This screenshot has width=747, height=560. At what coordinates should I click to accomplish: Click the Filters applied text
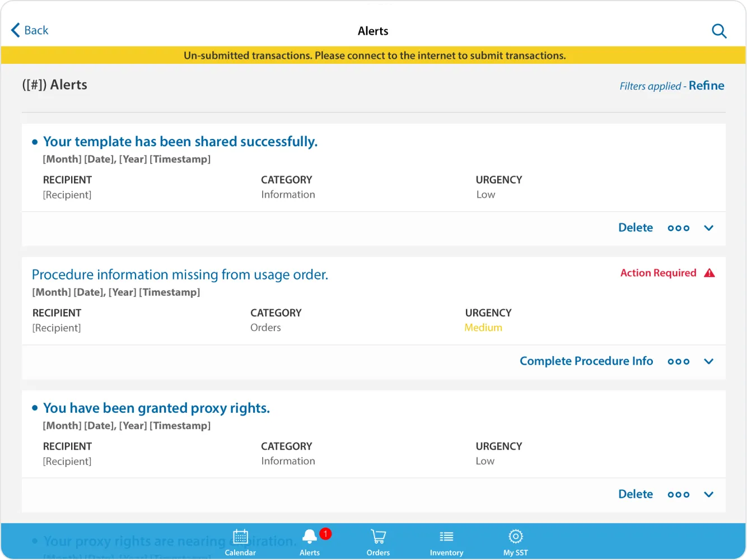pos(650,86)
